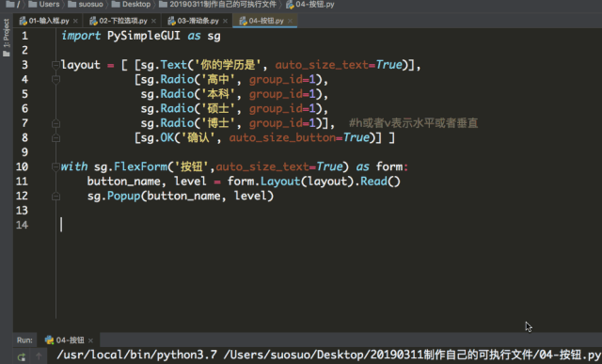Toggle the fold end marker on line 12
Viewport: 602px width, 364px height.
coord(55,197)
